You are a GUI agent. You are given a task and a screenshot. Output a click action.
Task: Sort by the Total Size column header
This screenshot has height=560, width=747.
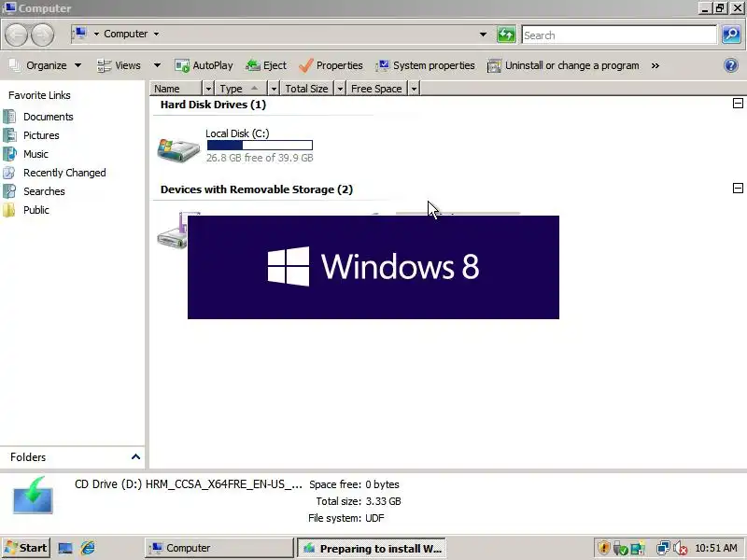tap(307, 89)
